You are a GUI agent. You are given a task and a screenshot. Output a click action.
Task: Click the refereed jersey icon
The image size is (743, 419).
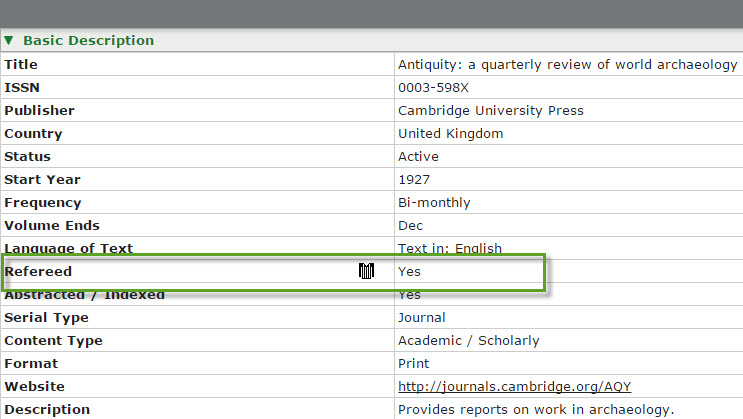(366, 271)
